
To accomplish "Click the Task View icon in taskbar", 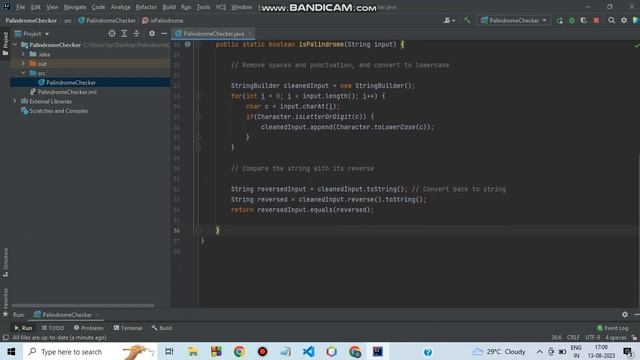I will [x=169, y=351].
